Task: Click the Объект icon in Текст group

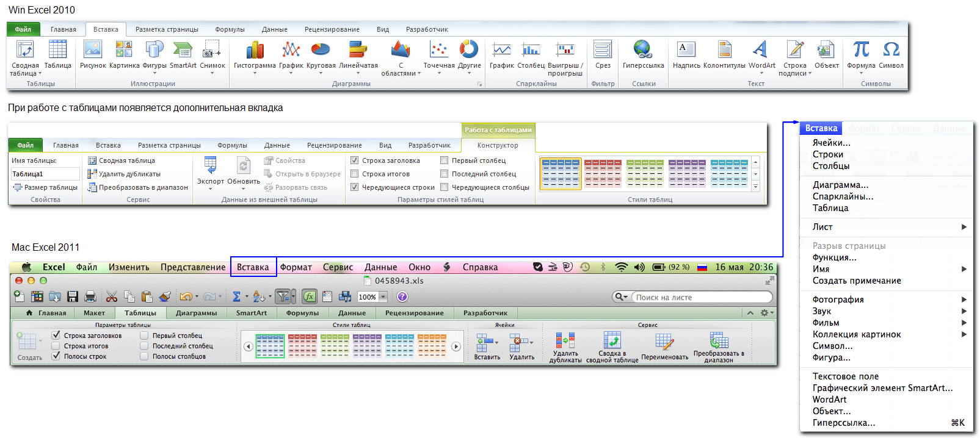Action: 826,49
